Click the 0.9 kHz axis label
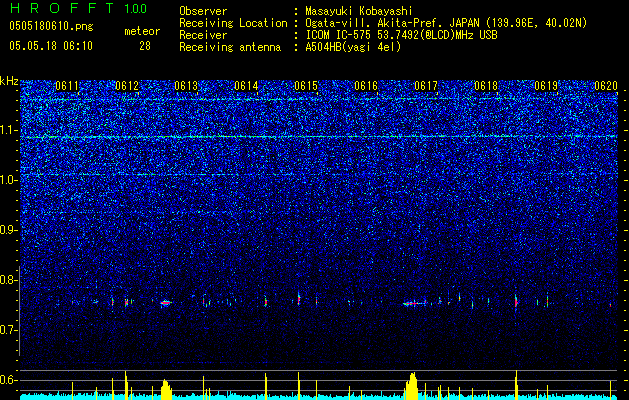The height and width of the screenshot is (400, 629). click(x=9, y=230)
